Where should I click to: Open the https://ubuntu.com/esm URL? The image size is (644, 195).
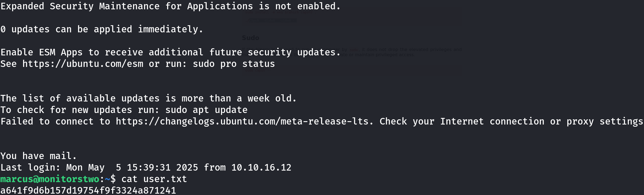tap(83, 64)
